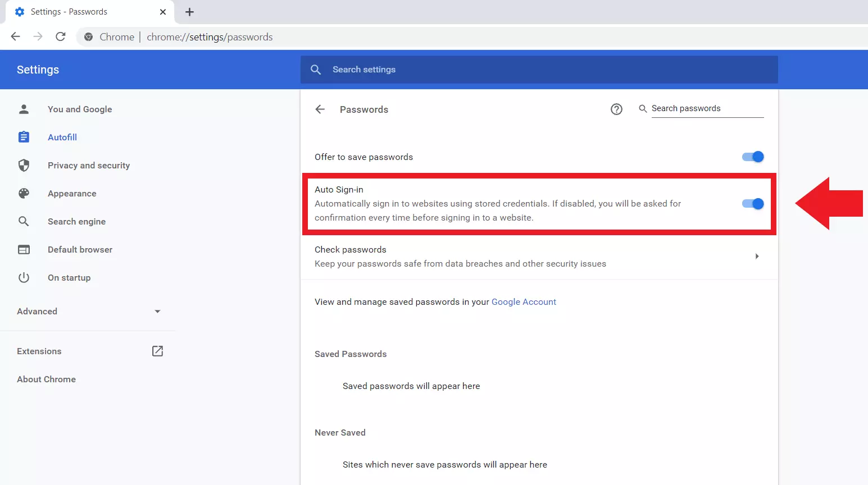Click 'Saved passwords will appear here' text
Screen dimensions: 868x485
(411, 386)
